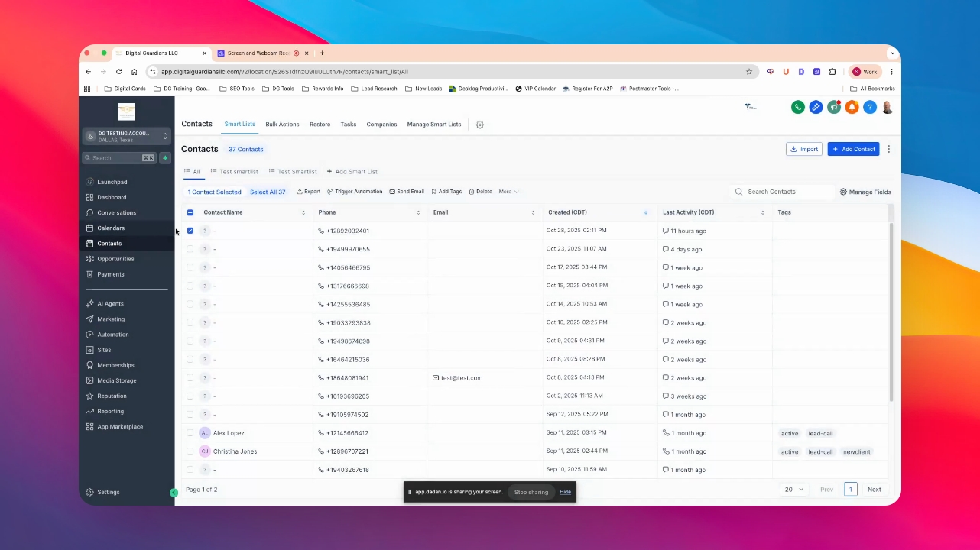Open AI Agents in the sidebar

tap(110, 304)
